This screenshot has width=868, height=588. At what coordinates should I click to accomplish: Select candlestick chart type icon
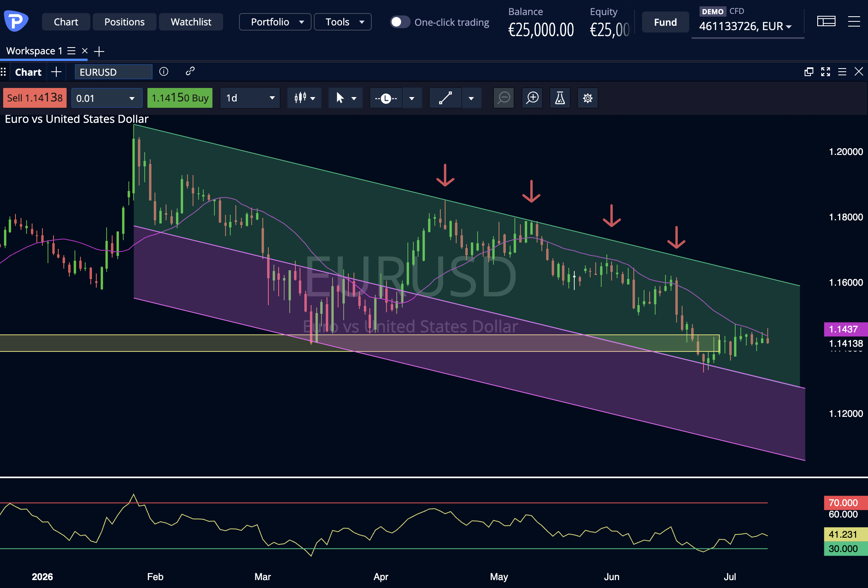300,98
